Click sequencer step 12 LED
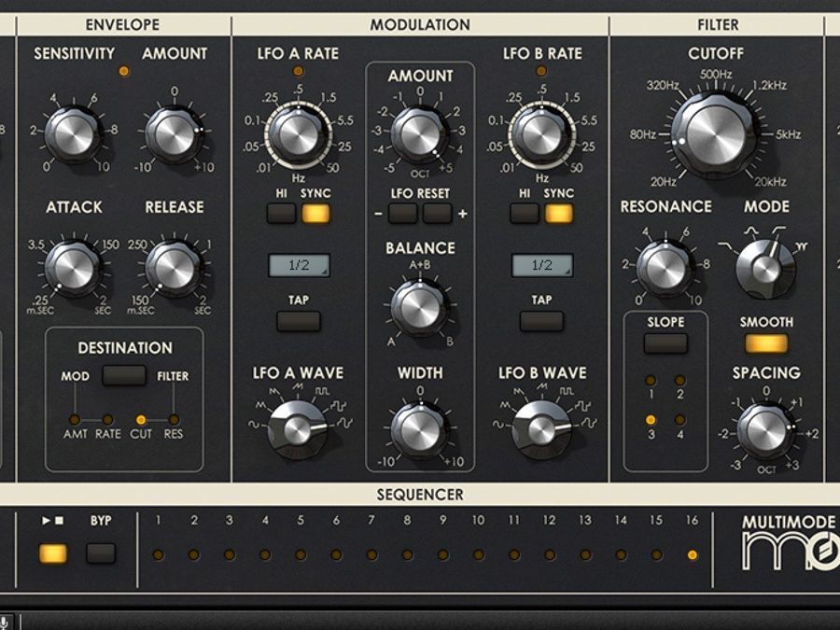The image size is (840, 630). point(550,554)
